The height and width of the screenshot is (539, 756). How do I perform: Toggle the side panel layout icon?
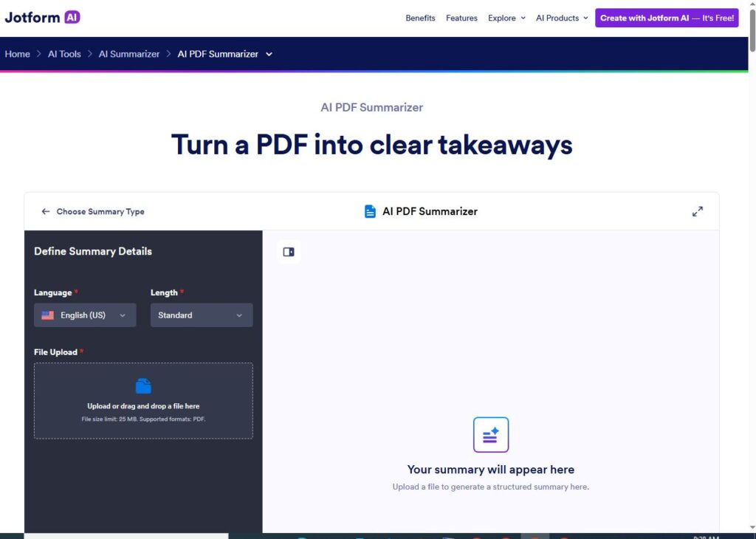coord(289,252)
